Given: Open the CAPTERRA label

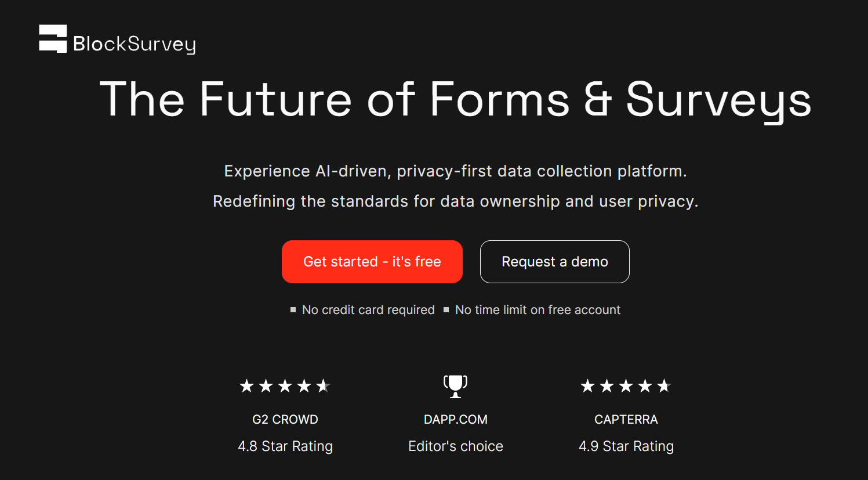Looking at the screenshot, I should click(x=626, y=419).
